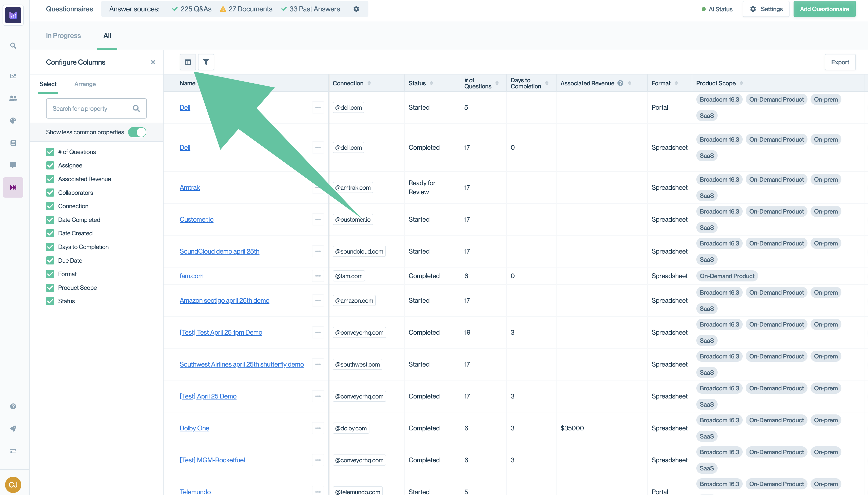This screenshot has height=495, width=868.
Task: Open SoundCloud demo april 25th link
Action: tap(220, 251)
